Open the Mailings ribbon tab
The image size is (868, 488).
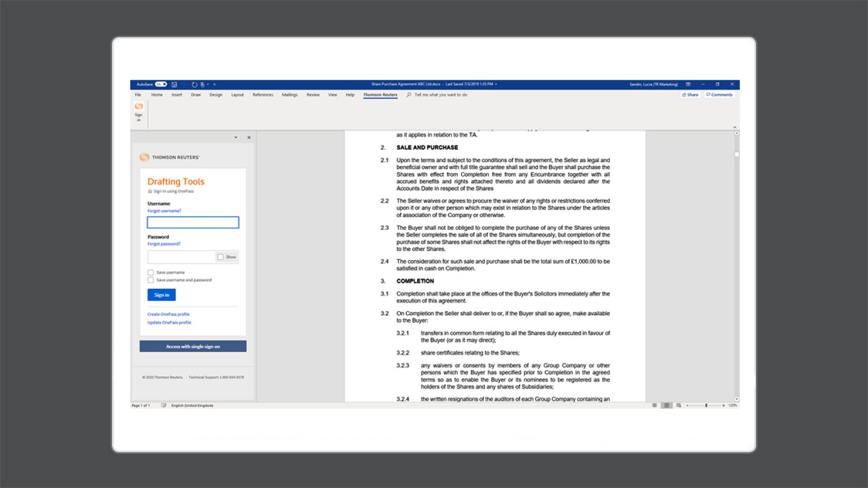point(289,94)
